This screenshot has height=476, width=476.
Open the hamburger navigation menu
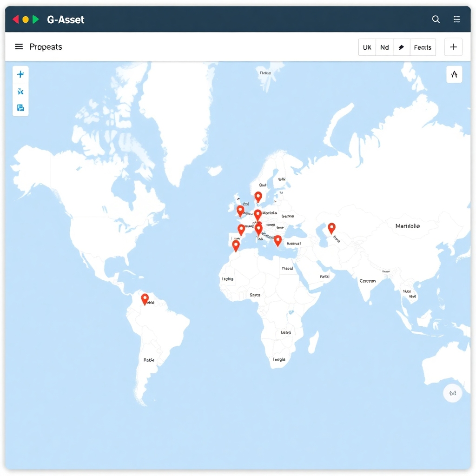[19, 46]
